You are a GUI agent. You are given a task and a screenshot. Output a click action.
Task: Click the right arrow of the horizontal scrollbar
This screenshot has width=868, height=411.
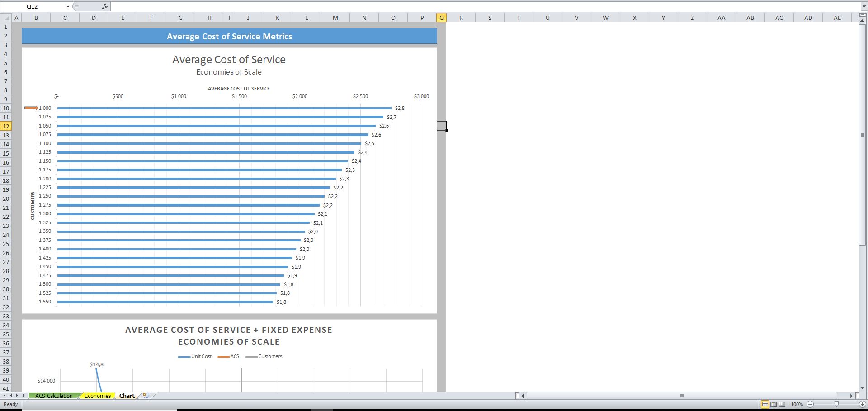point(852,396)
